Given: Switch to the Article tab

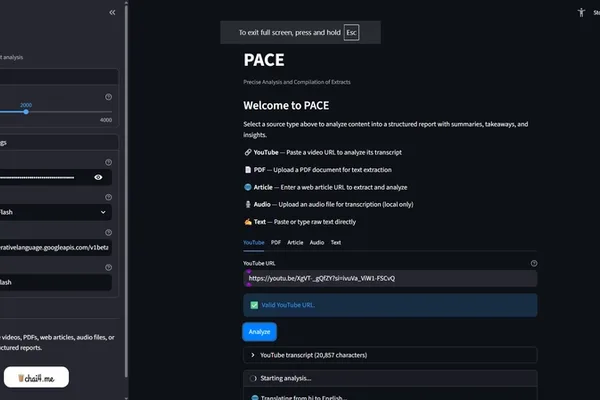Looking at the screenshot, I should [x=295, y=243].
